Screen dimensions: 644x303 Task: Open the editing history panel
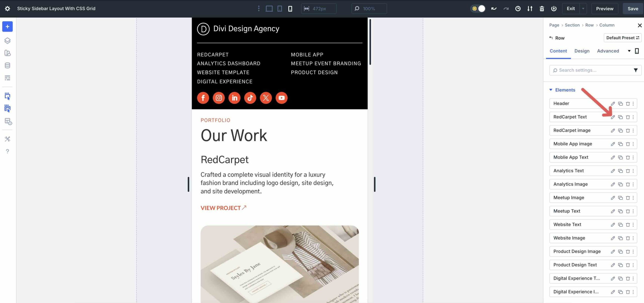pyautogui.click(x=518, y=9)
